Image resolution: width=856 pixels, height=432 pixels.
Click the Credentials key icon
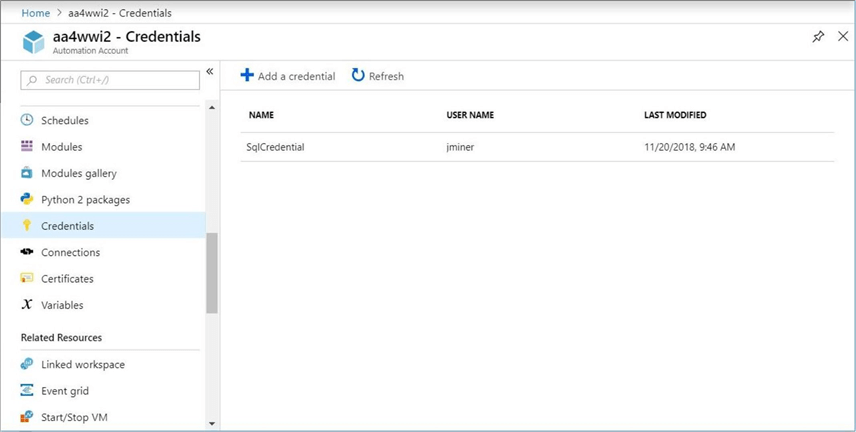pos(27,226)
